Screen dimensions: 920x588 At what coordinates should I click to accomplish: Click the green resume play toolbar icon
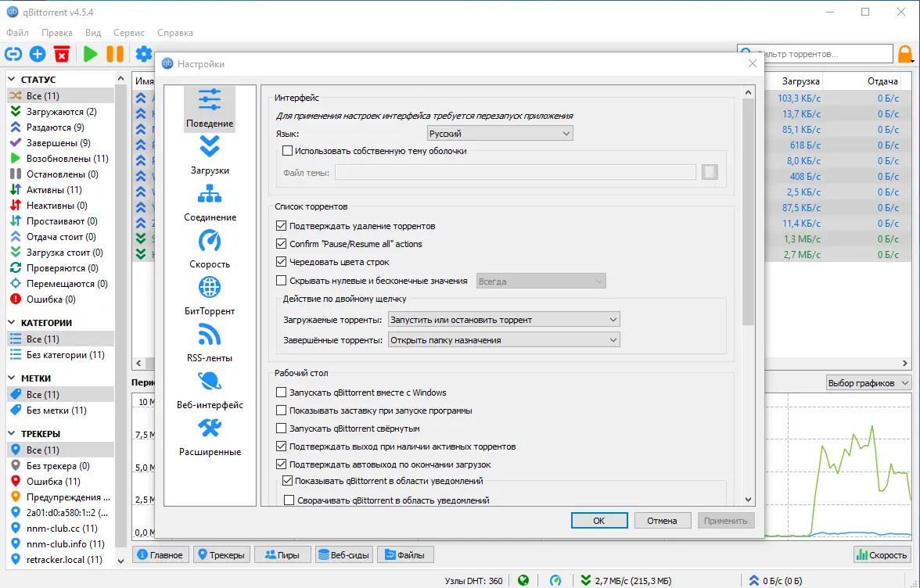point(91,55)
